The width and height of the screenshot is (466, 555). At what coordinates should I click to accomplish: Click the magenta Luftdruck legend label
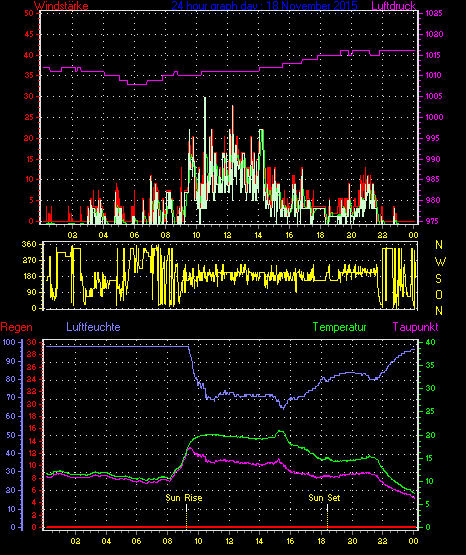(x=393, y=5)
